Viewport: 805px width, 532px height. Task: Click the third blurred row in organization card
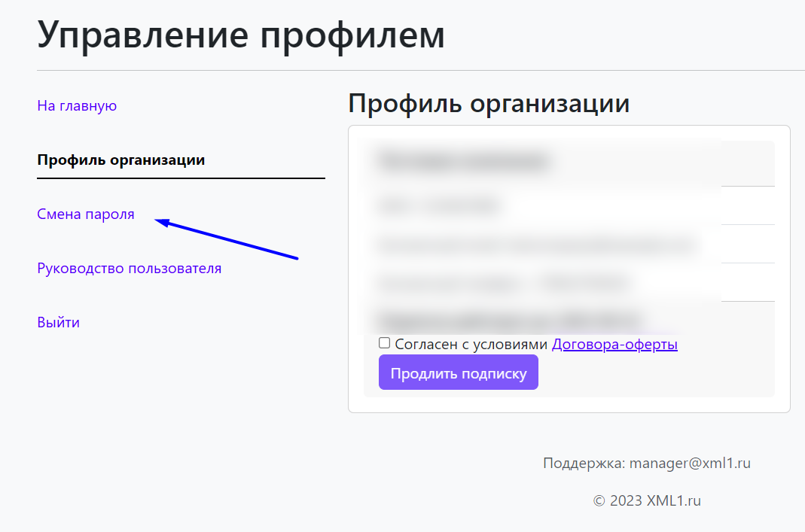pyautogui.click(x=535, y=244)
